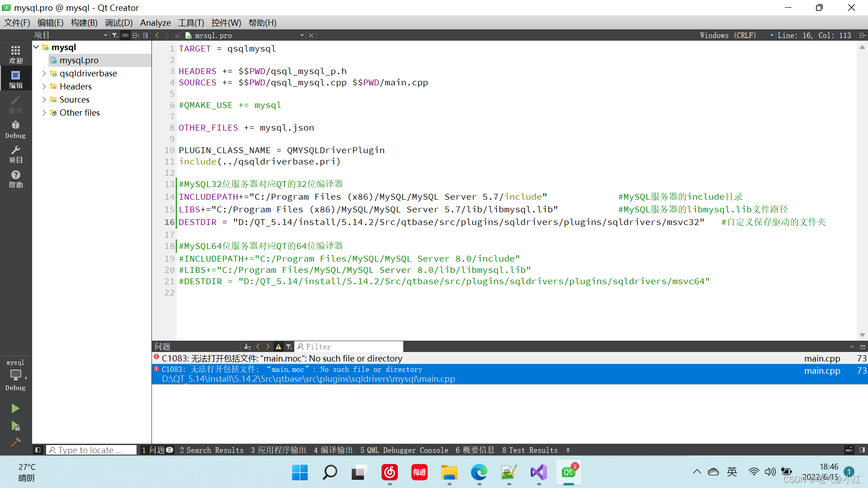
Task: Open the mysql Debug kit selector
Action: pos(15,375)
